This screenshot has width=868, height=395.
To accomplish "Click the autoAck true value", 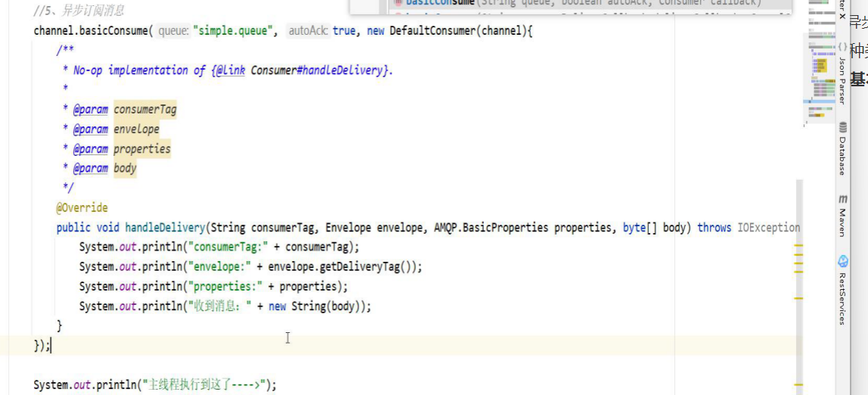I will [x=344, y=30].
